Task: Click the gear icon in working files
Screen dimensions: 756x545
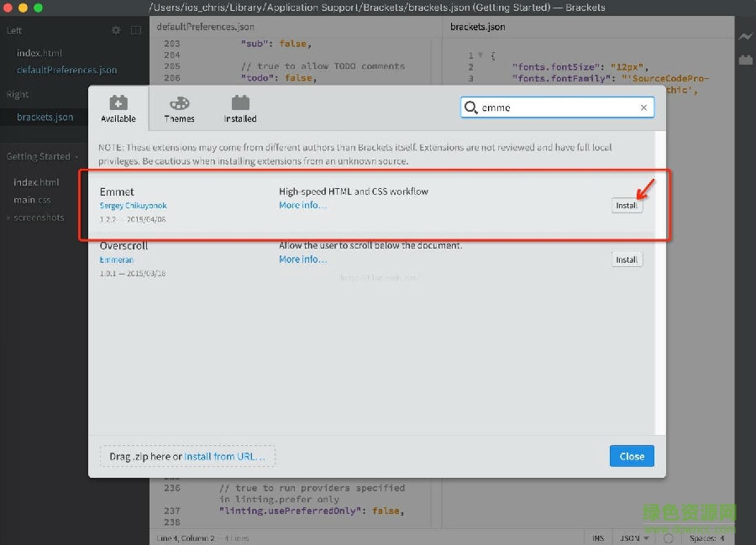Action: (116, 31)
